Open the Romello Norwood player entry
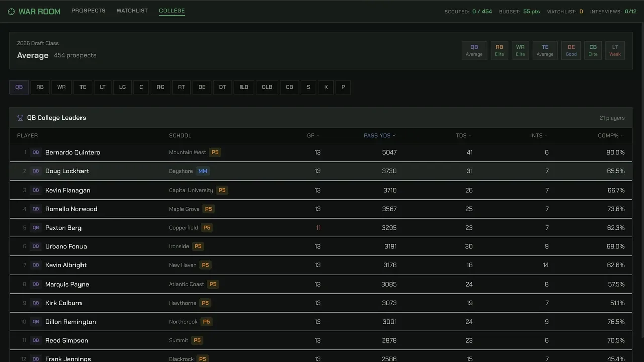Viewport: 644px width, 362px height. click(x=321, y=209)
